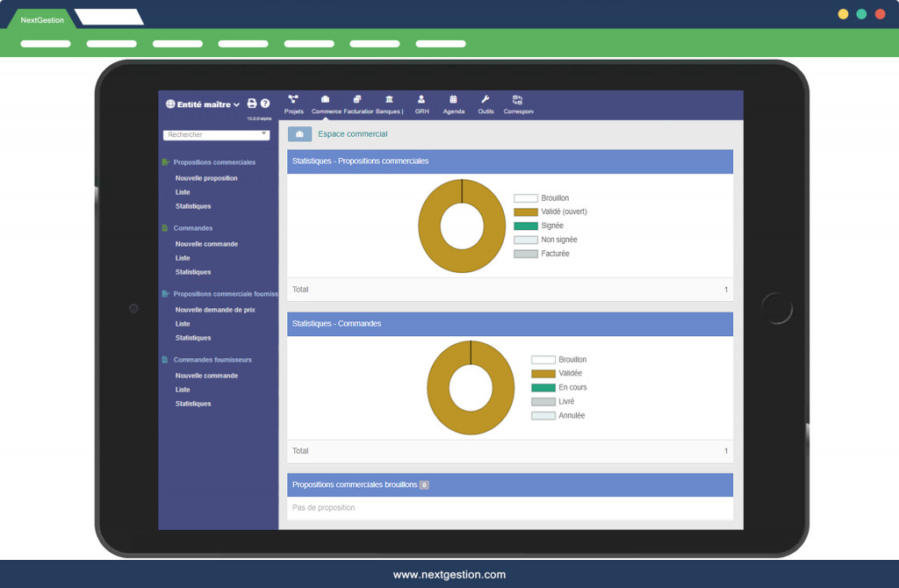Click Total row in Commandes statistics
Viewport: 899px width, 588px height.
tap(510, 452)
